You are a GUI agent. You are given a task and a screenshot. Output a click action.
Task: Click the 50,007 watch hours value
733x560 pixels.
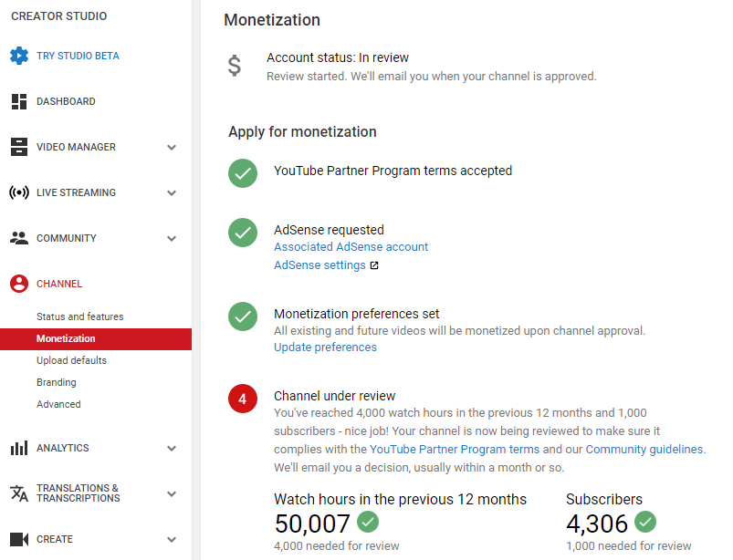click(x=312, y=524)
